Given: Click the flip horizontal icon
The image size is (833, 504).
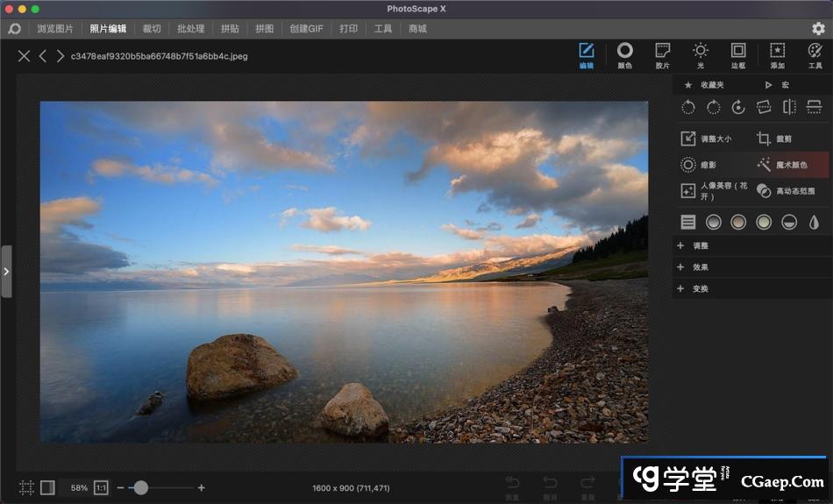Looking at the screenshot, I should pyautogui.click(x=789, y=107).
